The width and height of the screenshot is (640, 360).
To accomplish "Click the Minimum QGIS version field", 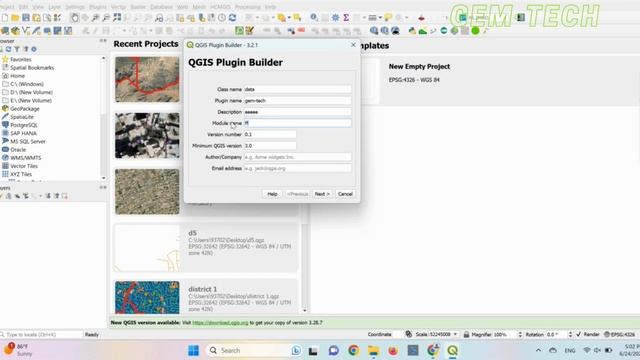I will [x=270, y=146].
